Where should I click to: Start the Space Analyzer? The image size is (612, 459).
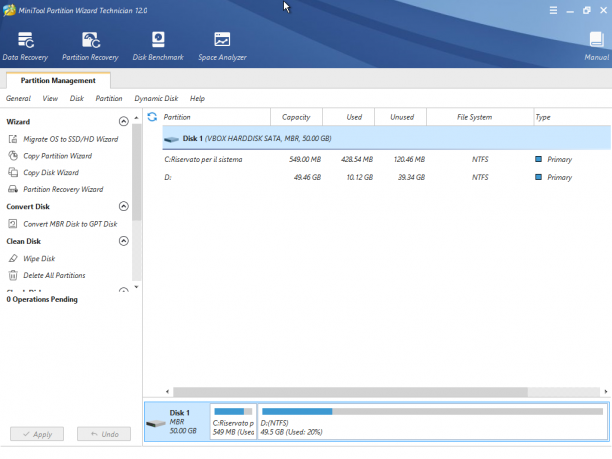tap(222, 46)
